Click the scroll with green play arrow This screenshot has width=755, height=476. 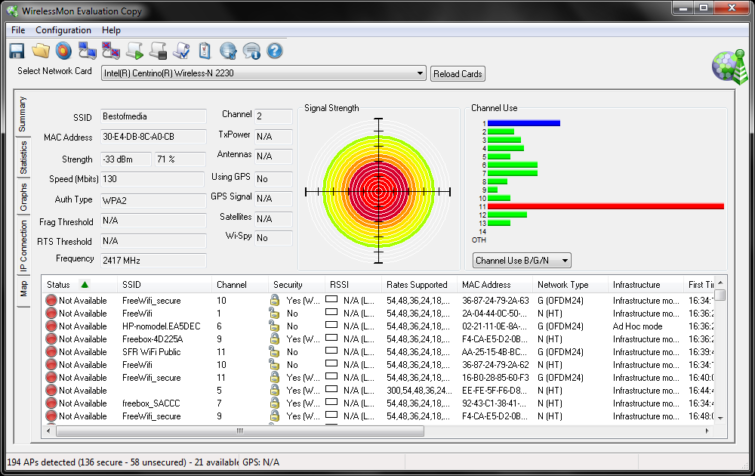coord(134,51)
